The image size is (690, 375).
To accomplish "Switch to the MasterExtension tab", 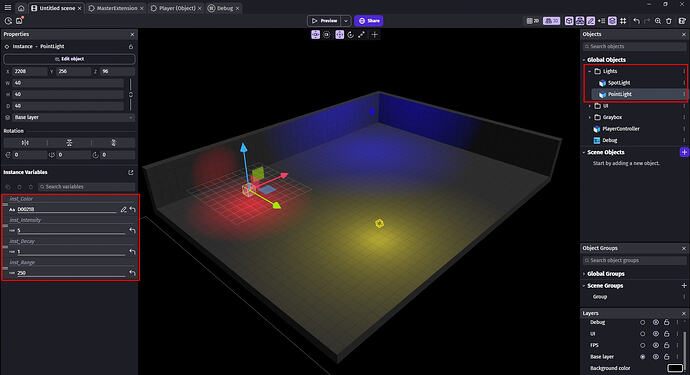I will click(x=117, y=8).
